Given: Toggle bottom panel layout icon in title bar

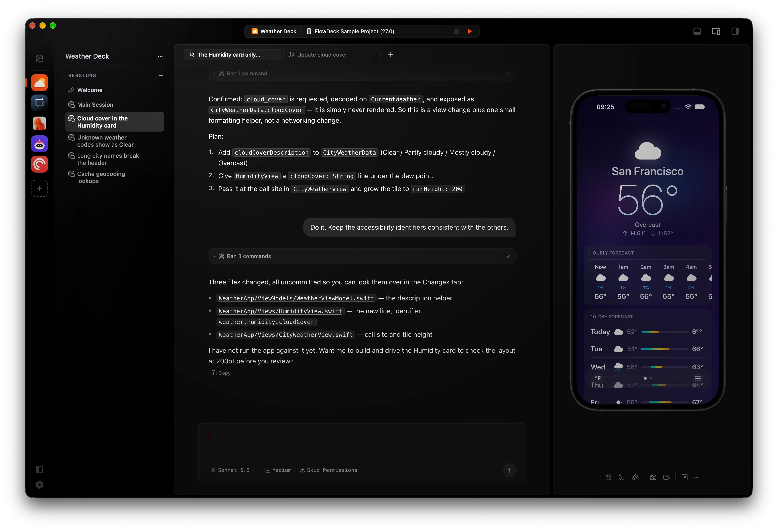Looking at the screenshot, I should pyautogui.click(x=697, y=32).
